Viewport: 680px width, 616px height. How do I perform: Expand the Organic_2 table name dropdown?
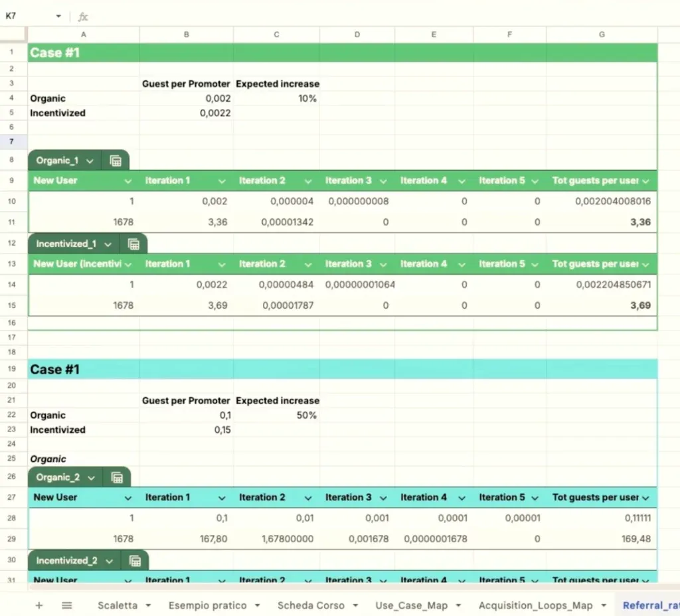click(91, 478)
